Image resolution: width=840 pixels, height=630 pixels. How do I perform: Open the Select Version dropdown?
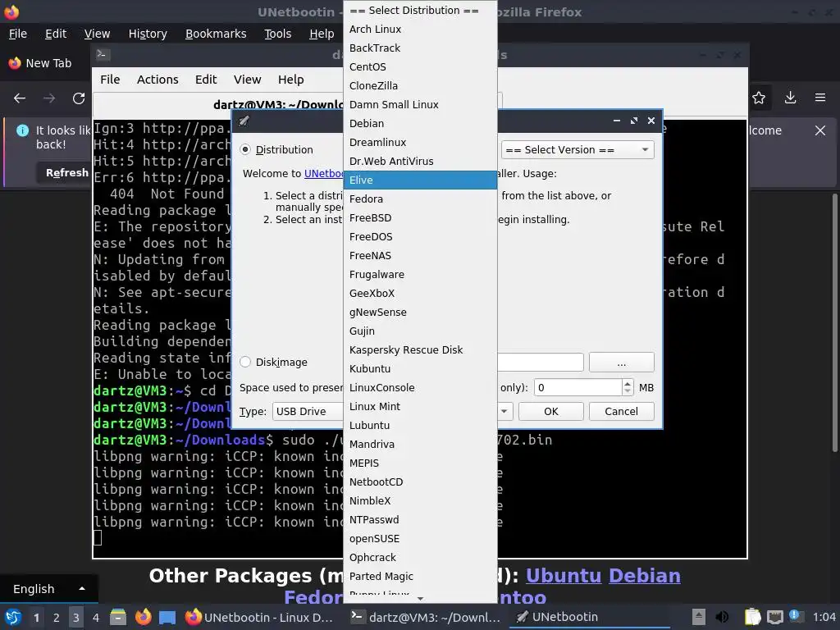pos(577,149)
